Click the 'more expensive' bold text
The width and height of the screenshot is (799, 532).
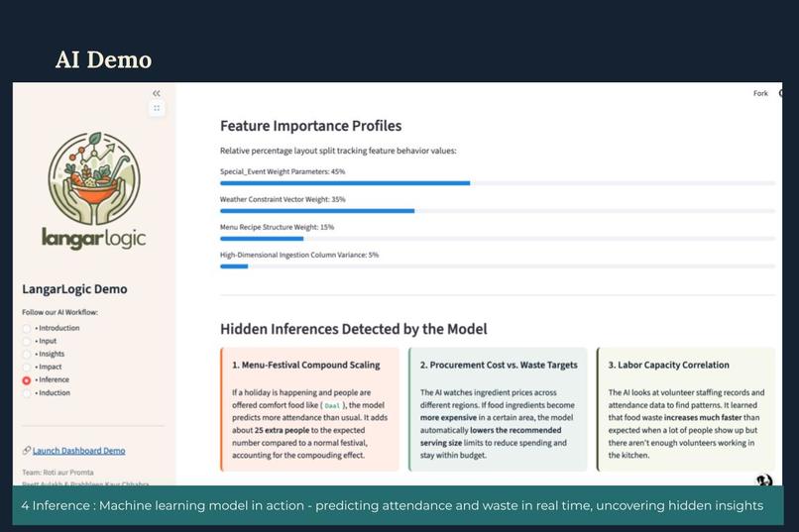pos(448,417)
